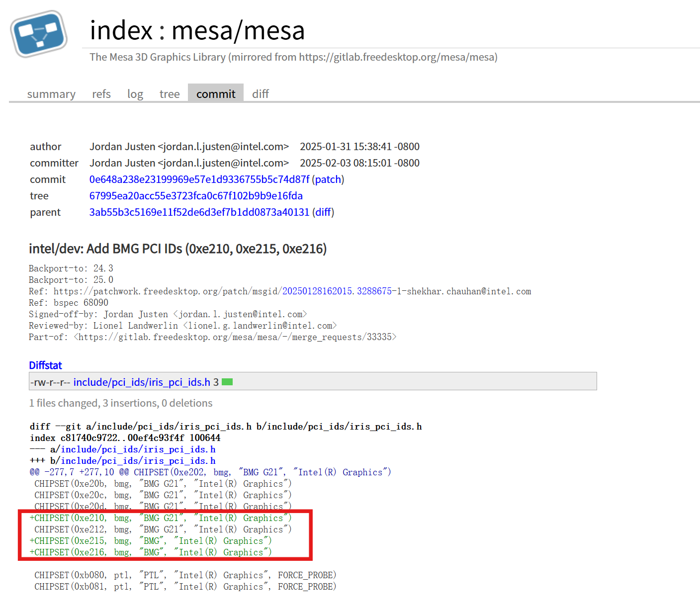Click '1 files changed, 3 insertions' summary
700x612 pixels.
(x=121, y=403)
